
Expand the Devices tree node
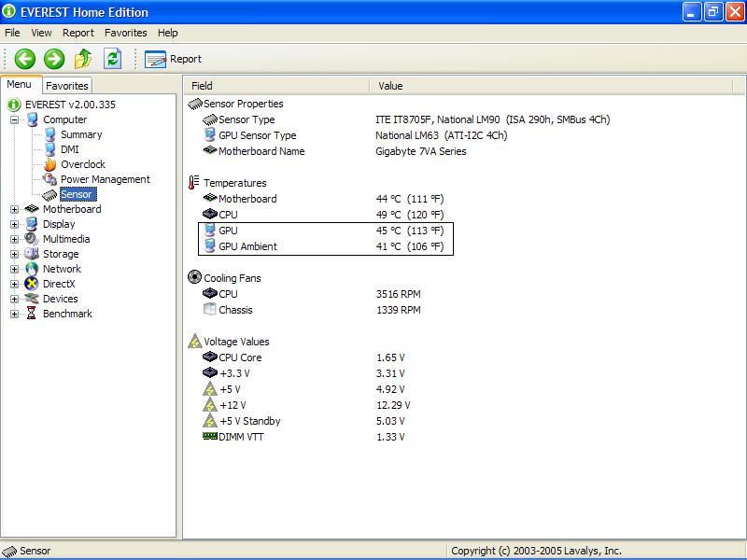pos(14,299)
